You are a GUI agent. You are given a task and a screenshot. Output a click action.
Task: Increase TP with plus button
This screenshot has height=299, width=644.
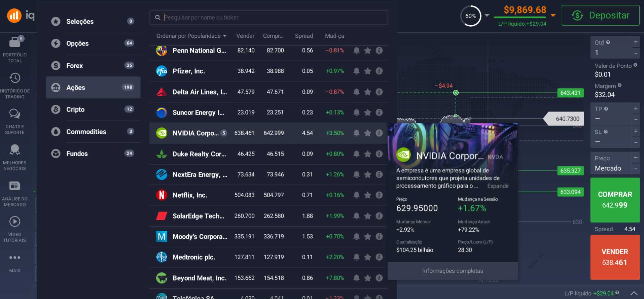(x=636, y=108)
